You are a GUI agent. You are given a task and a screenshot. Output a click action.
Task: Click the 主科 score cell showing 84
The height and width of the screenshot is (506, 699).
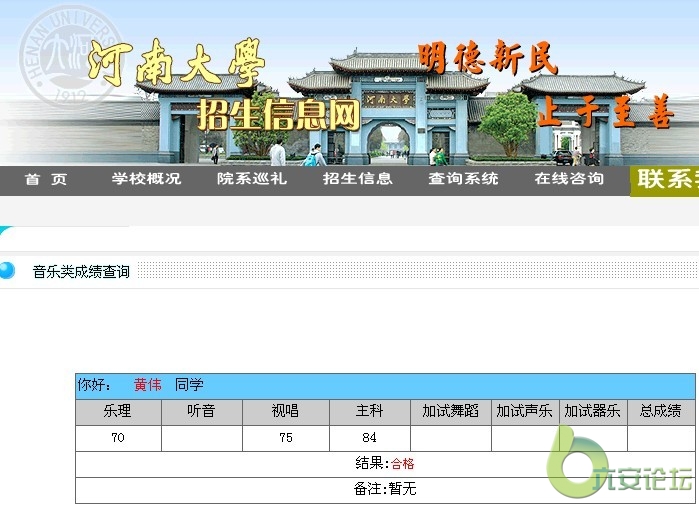[369, 438]
